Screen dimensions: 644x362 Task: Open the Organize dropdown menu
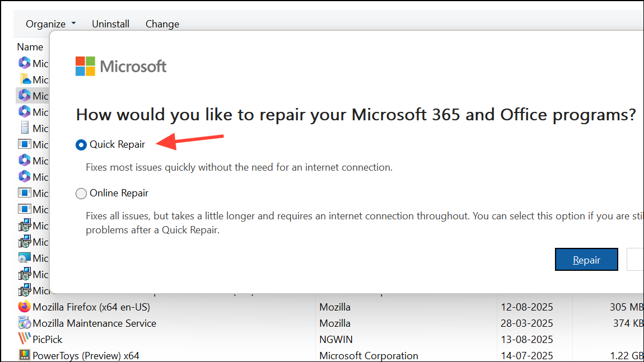click(x=51, y=24)
